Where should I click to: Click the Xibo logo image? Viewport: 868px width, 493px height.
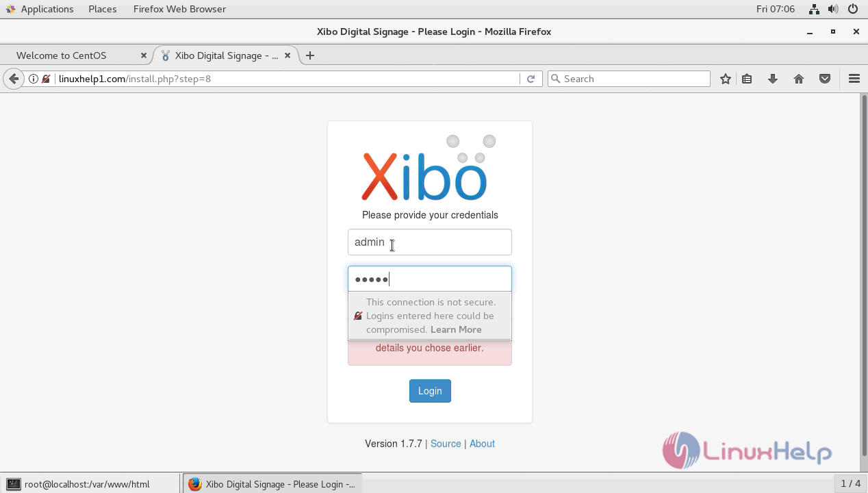click(429, 168)
